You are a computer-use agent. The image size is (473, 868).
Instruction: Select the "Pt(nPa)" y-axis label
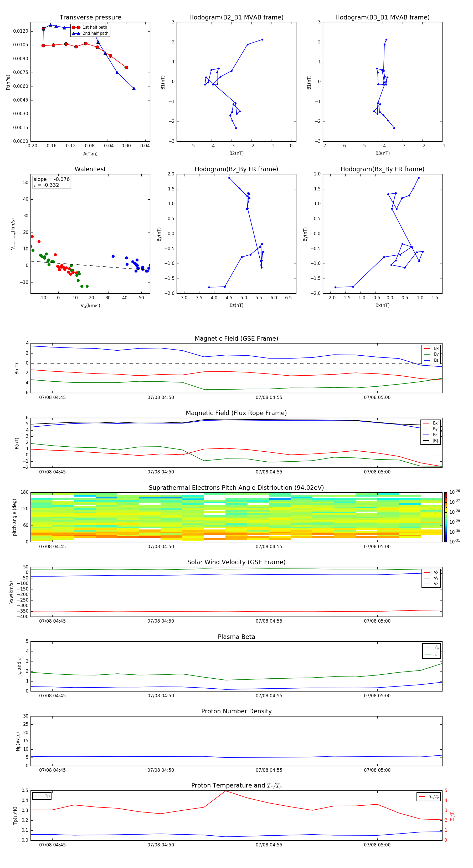coord(8,82)
